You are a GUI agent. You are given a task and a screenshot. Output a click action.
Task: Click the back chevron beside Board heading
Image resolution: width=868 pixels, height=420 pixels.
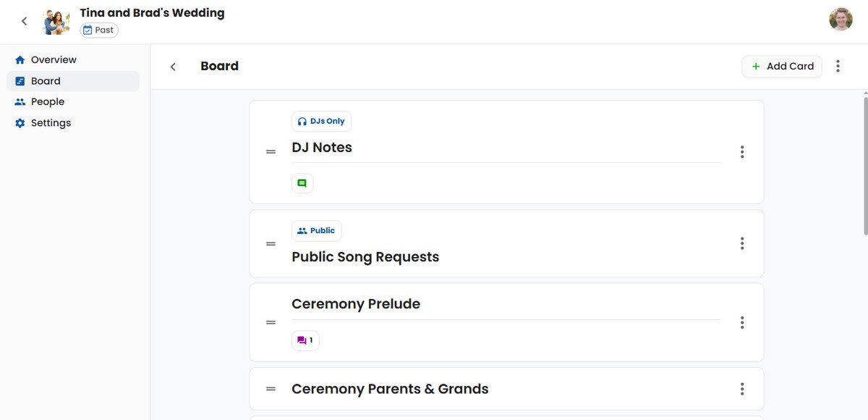(173, 67)
